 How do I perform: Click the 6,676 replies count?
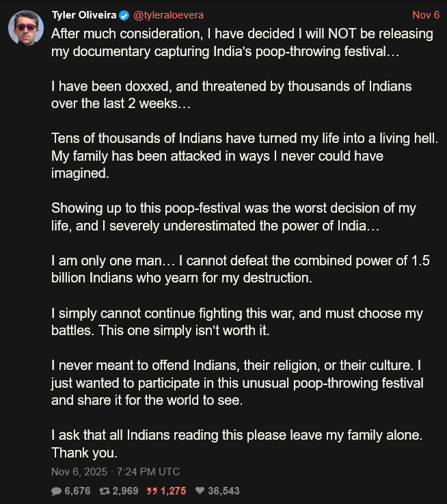77,491
